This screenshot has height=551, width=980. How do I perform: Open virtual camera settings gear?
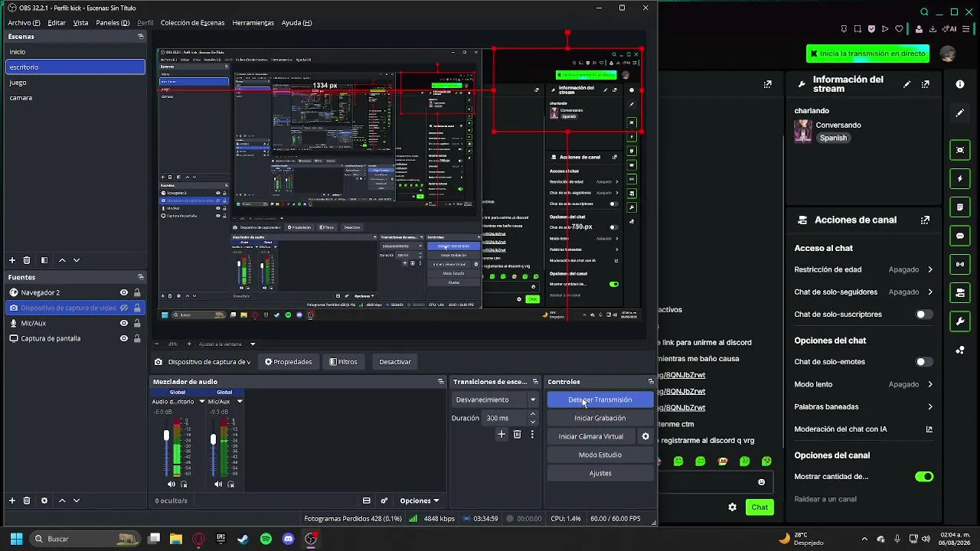click(x=645, y=436)
